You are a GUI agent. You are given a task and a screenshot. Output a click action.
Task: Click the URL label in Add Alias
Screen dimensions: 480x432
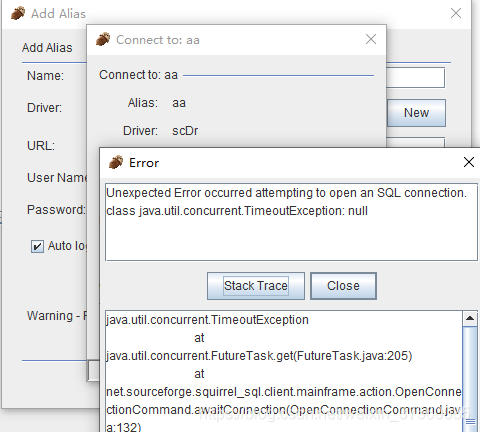41,146
